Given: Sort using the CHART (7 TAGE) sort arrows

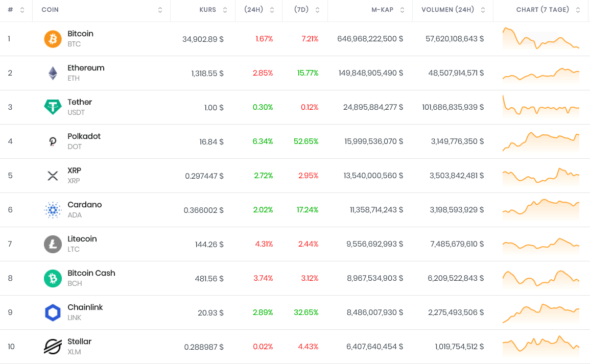Looking at the screenshot, I should (578, 10).
